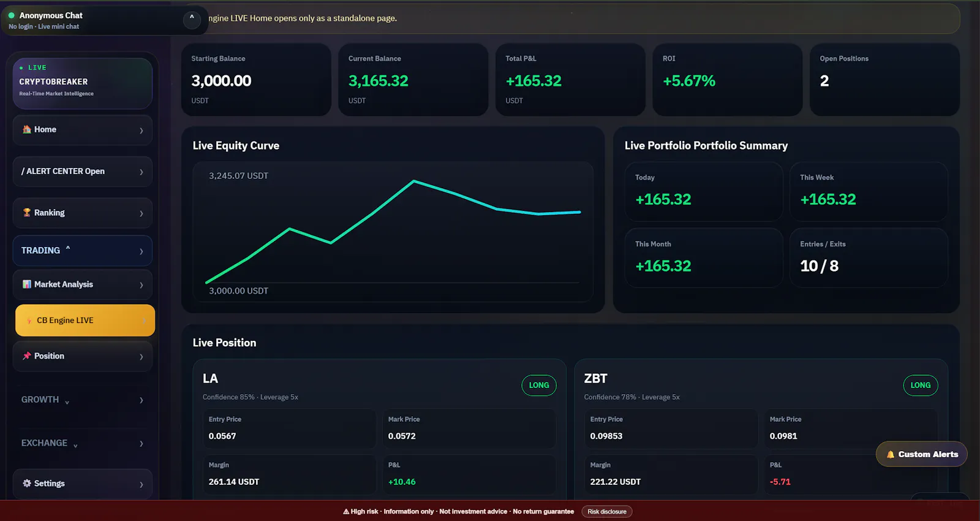Viewport: 980px width, 521px height.
Task: Click the Total P&L value +165.32
Action: click(x=533, y=81)
